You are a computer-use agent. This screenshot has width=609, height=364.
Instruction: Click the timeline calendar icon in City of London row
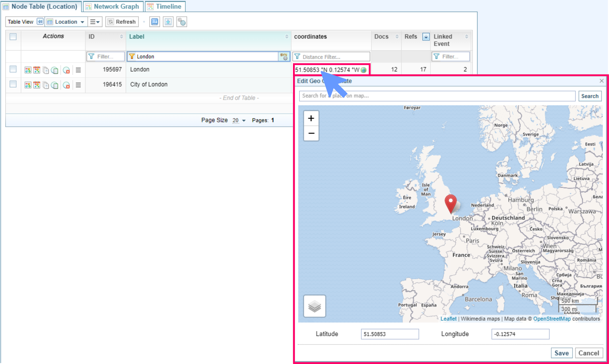[37, 85]
